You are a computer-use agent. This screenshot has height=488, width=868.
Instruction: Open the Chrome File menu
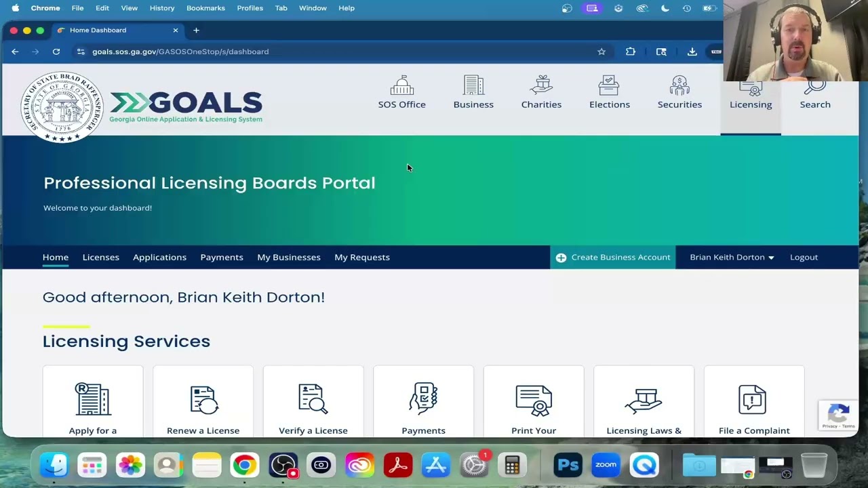pos(78,8)
